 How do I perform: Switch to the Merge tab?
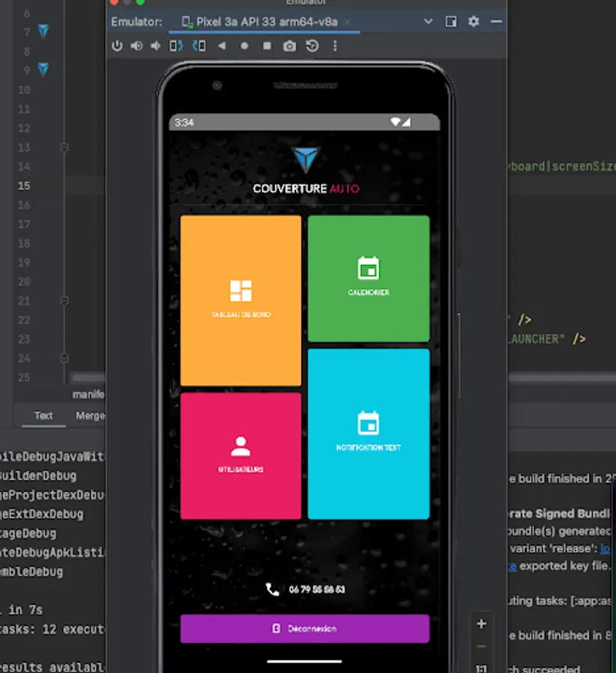click(90, 416)
